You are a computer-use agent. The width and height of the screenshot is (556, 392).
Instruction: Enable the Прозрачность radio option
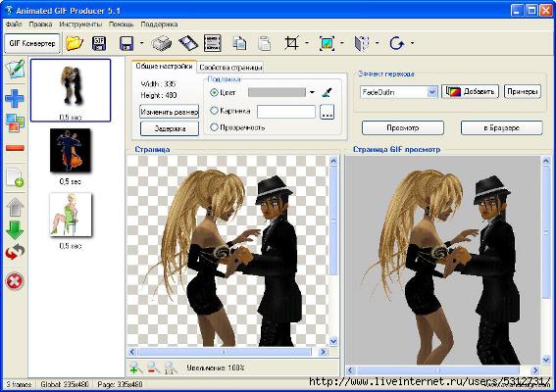(214, 126)
